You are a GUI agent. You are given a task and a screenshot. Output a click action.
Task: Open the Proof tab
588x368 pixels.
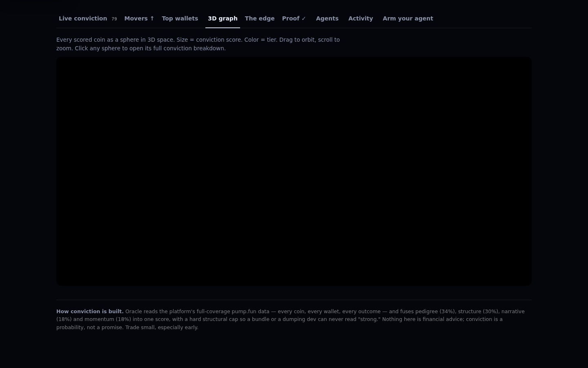[x=294, y=18]
